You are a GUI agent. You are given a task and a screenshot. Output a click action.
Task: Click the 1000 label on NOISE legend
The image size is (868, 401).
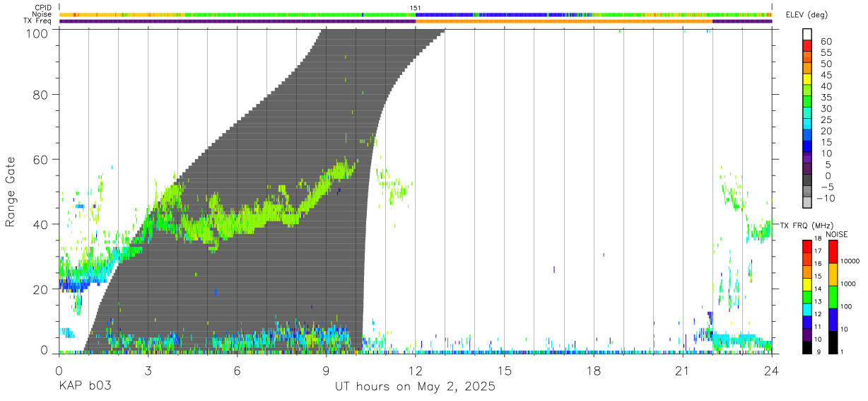click(847, 284)
